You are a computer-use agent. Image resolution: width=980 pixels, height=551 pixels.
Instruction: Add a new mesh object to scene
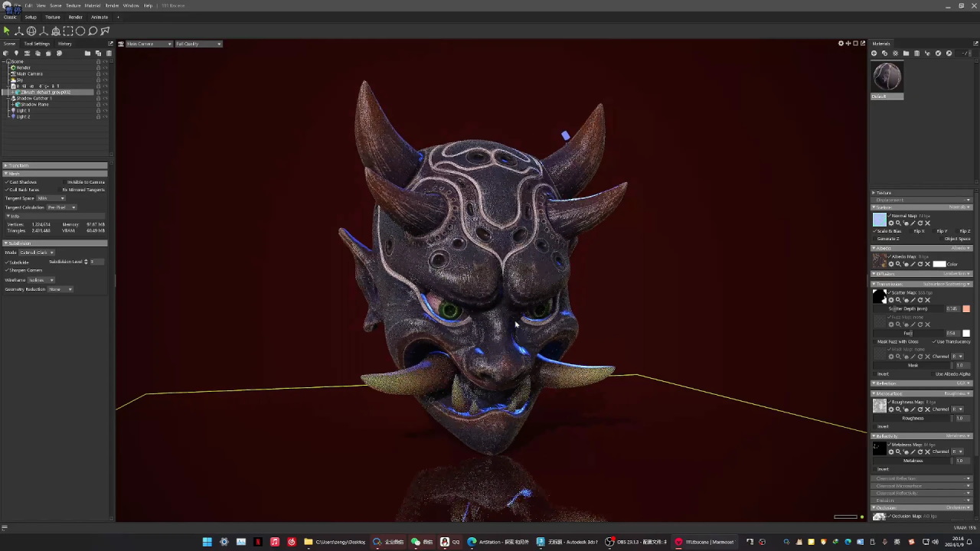(x=6, y=54)
